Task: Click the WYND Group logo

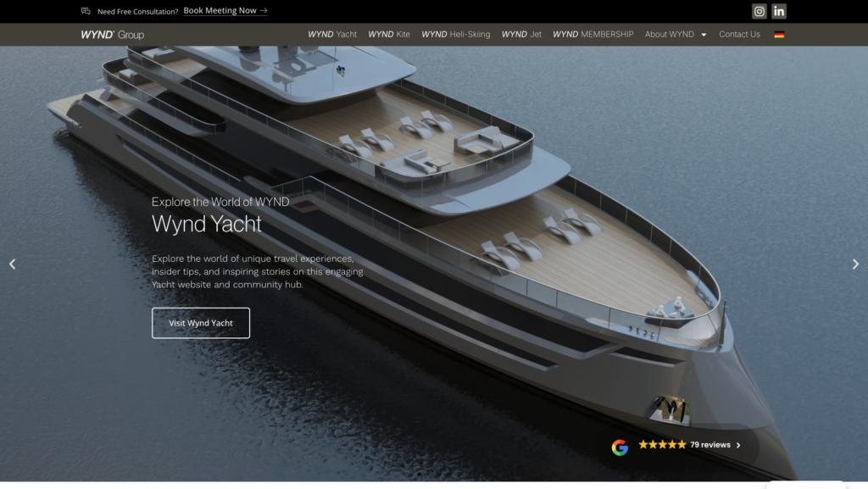Action: [x=112, y=35]
